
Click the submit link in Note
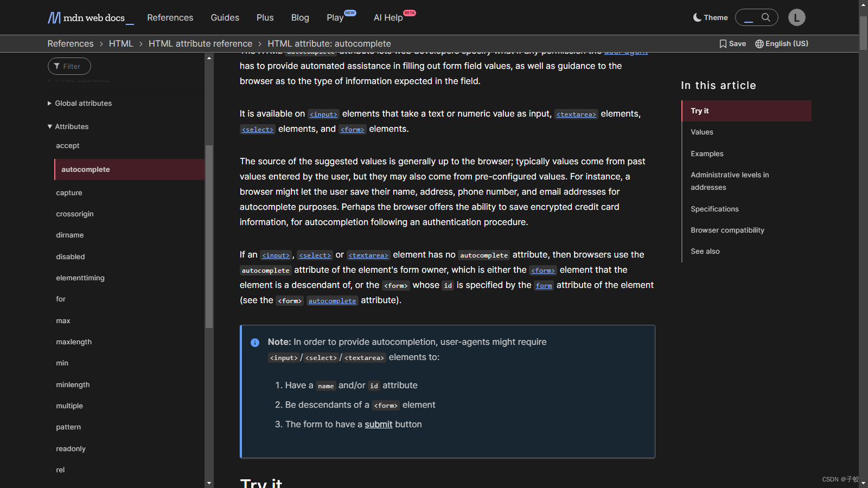pos(379,424)
